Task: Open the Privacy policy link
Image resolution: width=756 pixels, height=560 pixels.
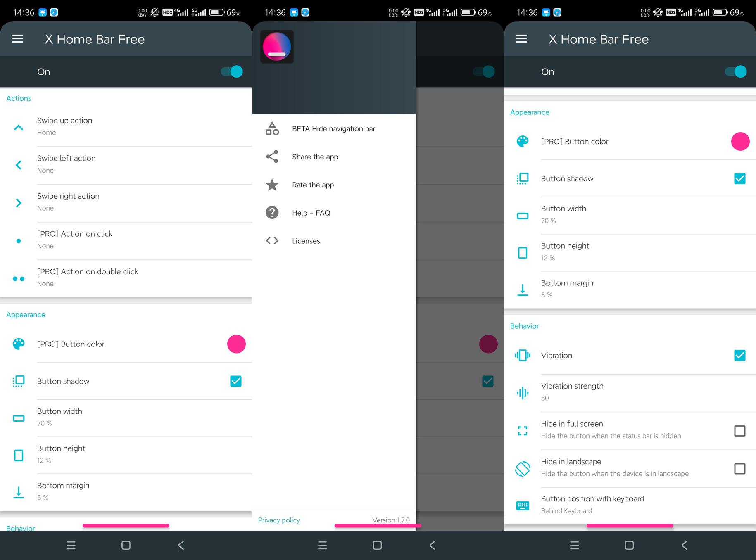Action: [x=279, y=520]
